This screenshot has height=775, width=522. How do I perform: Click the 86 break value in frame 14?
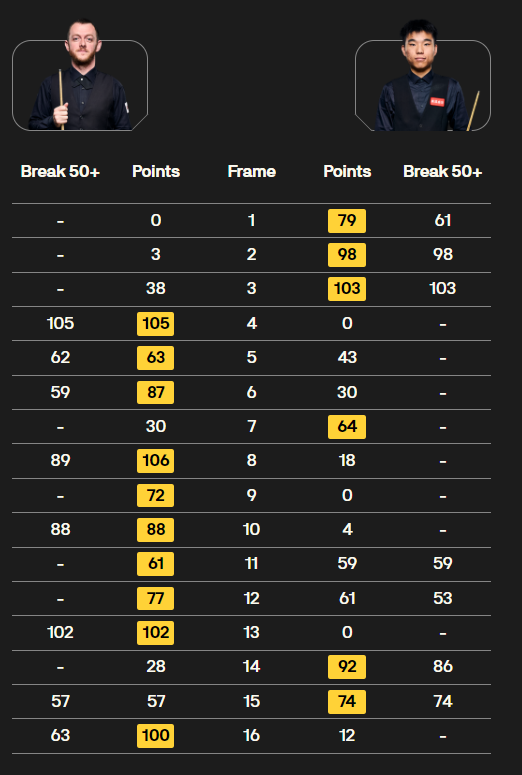(442, 667)
